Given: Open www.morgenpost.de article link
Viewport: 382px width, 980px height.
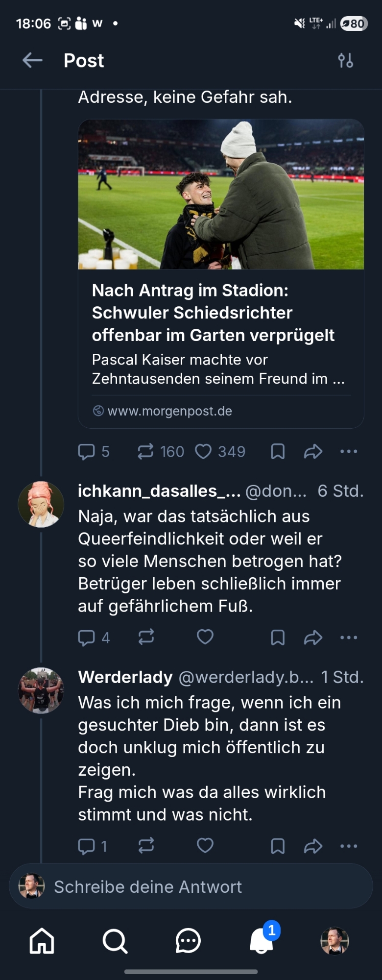Looking at the screenshot, I should coord(169,411).
